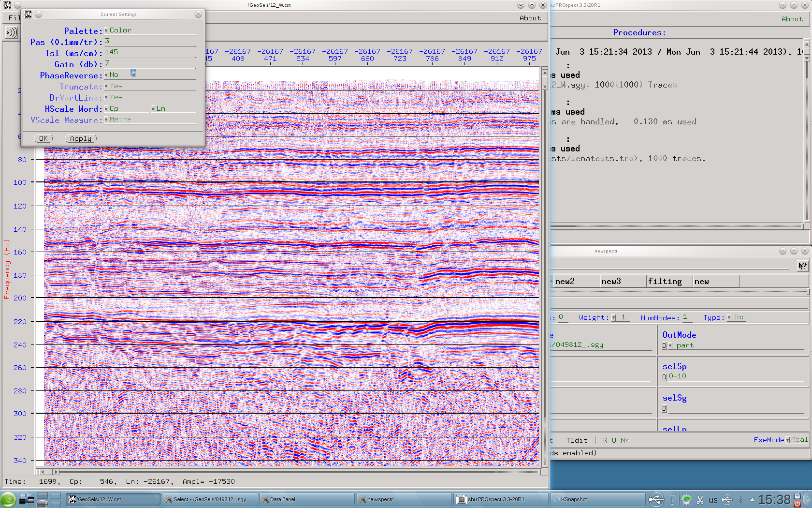Open the About menu in GeoSeis
Screen dimensions: 812x508
530,18
